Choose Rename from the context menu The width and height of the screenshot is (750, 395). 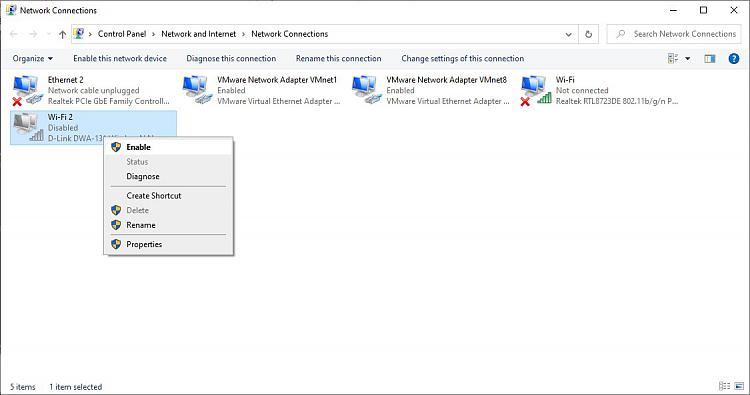click(168, 225)
